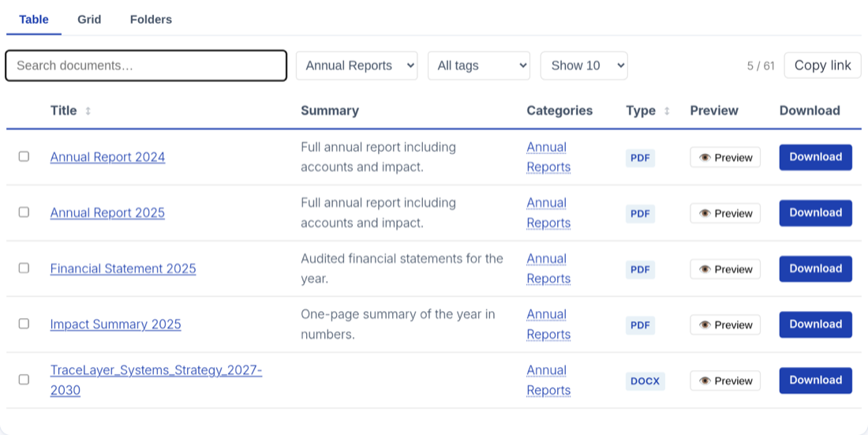The height and width of the screenshot is (435, 868).
Task: Preview the Financial Statement 2025 file
Action: pos(725,269)
